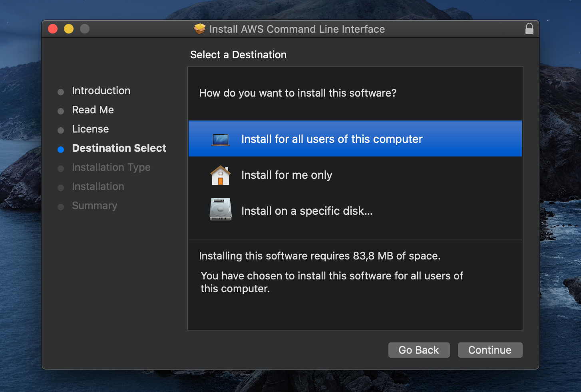Click the dimmed bullet next to Summary
The width and height of the screenshot is (581, 392).
pos(61,207)
